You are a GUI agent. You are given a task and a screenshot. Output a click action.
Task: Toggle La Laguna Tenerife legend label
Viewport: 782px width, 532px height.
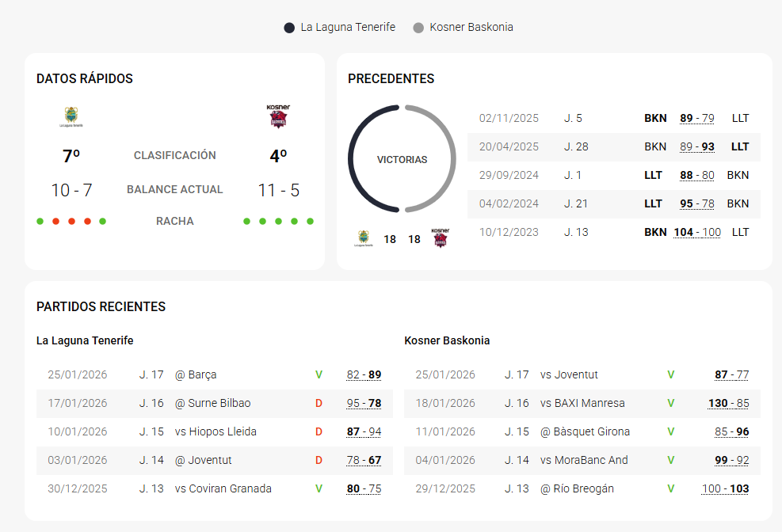tap(348, 28)
